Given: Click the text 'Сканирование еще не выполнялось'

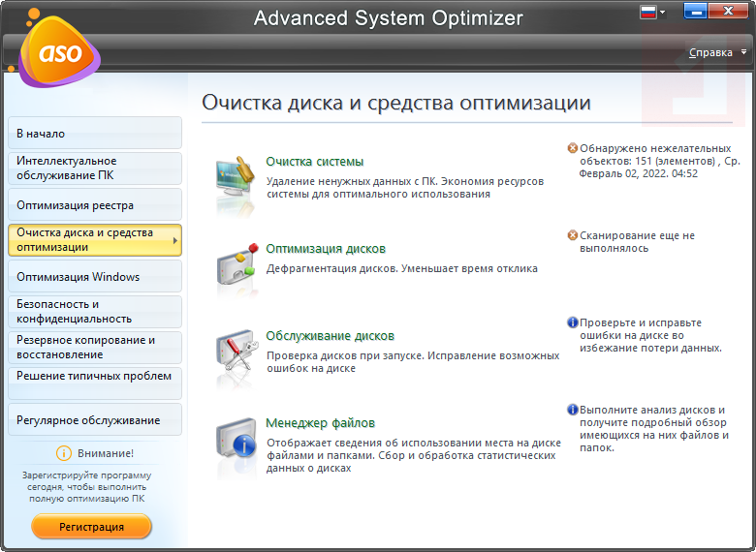Looking at the screenshot, I should (637, 242).
